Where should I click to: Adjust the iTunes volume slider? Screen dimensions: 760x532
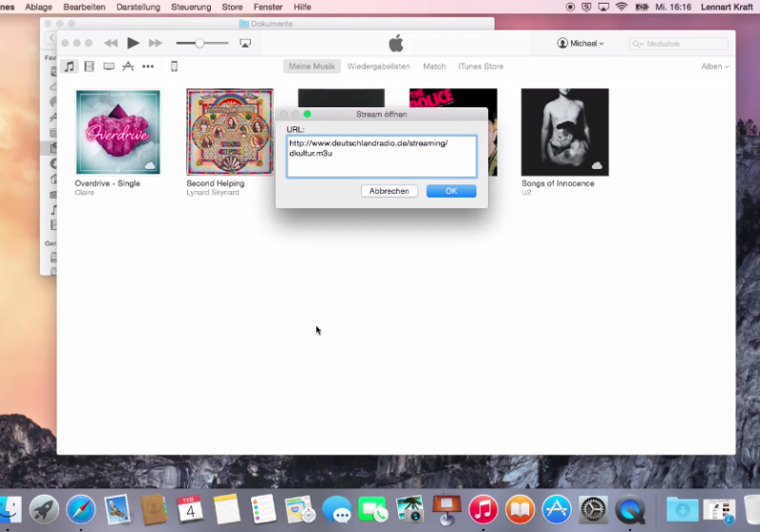199,43
